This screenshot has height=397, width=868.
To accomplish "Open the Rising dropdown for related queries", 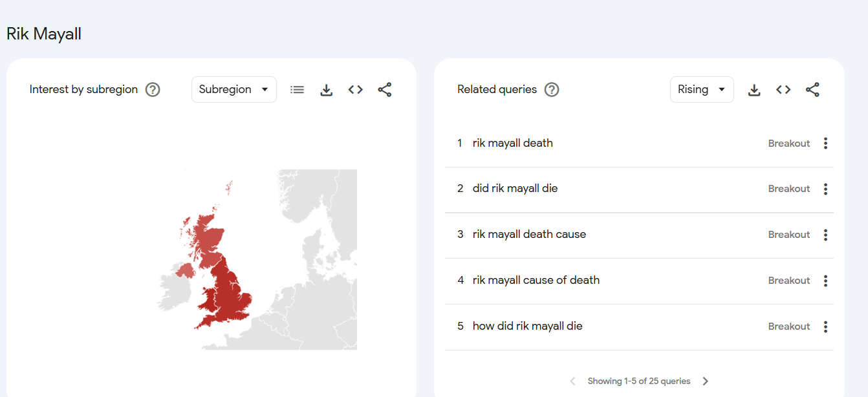I will click(702, 90).
